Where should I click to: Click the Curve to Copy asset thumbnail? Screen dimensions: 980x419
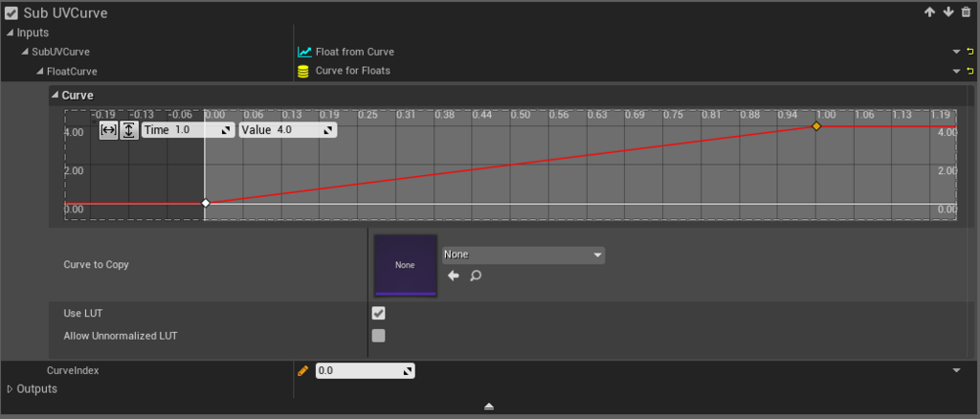click(405, 265)
